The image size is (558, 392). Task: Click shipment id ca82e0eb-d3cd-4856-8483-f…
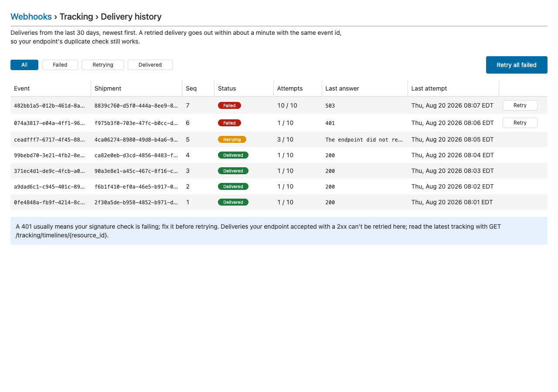(x=136, y=155)
